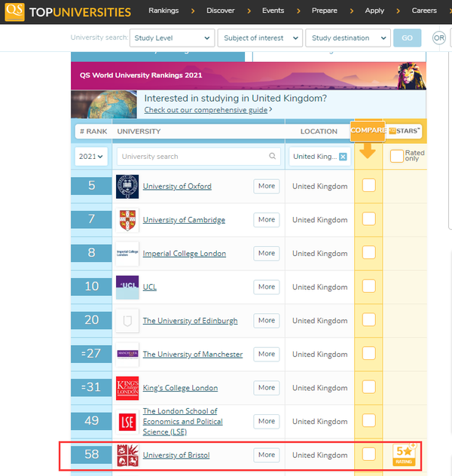Screen dimensions: 452x476
Task: Click the UCL purple logo
Action: (127, 287)
